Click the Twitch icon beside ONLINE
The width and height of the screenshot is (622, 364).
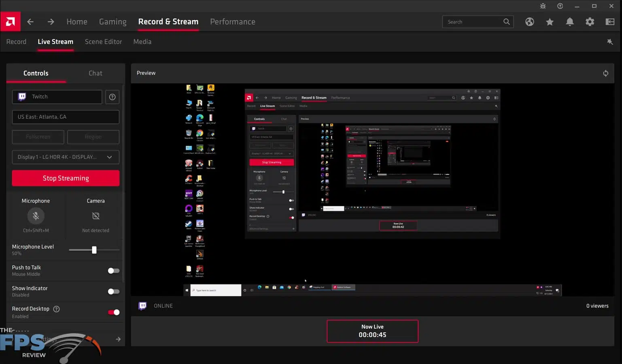(142, 306)
